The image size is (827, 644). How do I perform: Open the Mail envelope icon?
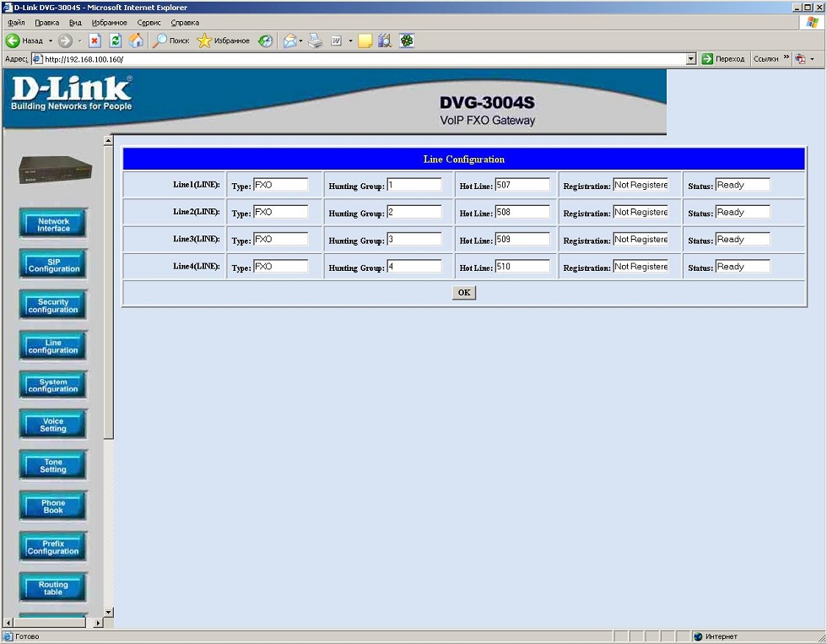pyautogui.click(x=290, y=41)
